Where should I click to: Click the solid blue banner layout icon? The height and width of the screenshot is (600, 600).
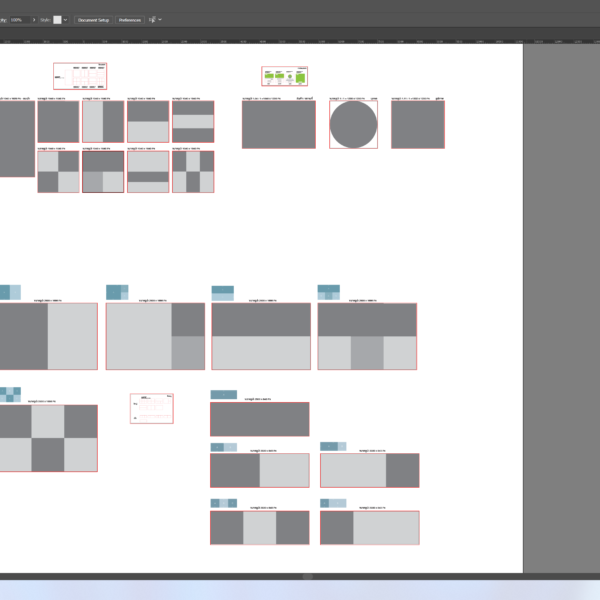point(224,395)
